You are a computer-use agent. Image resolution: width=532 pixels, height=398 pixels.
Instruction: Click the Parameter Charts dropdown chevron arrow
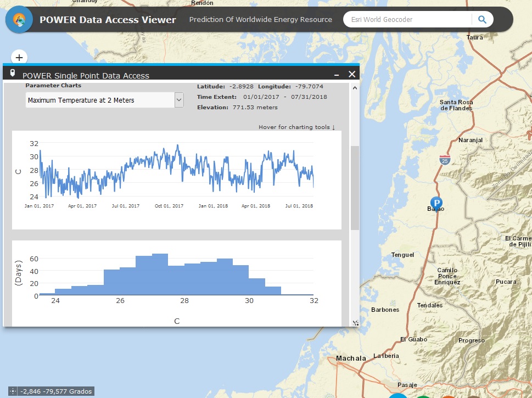pyautogui.click(x=178, y=100)
